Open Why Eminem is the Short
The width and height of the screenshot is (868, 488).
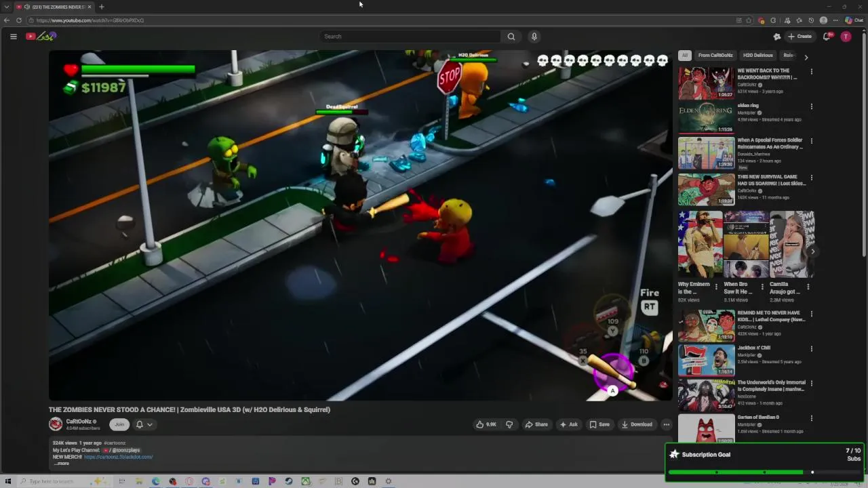tap(700, 245)
